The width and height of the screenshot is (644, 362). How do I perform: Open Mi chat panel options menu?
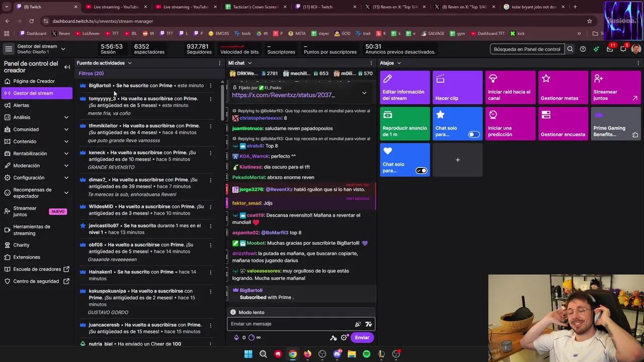point(371,63)
